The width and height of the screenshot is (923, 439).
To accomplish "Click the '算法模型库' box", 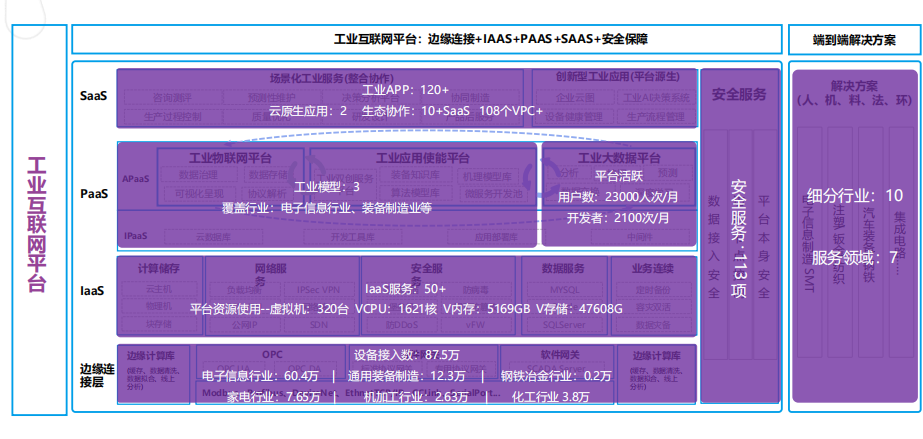I will click(x=416, y=194).
